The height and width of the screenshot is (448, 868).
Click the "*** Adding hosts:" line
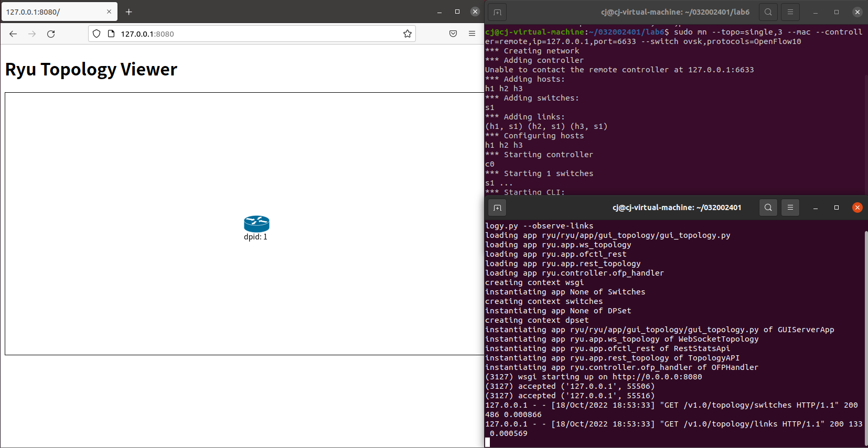coord(525,79)
